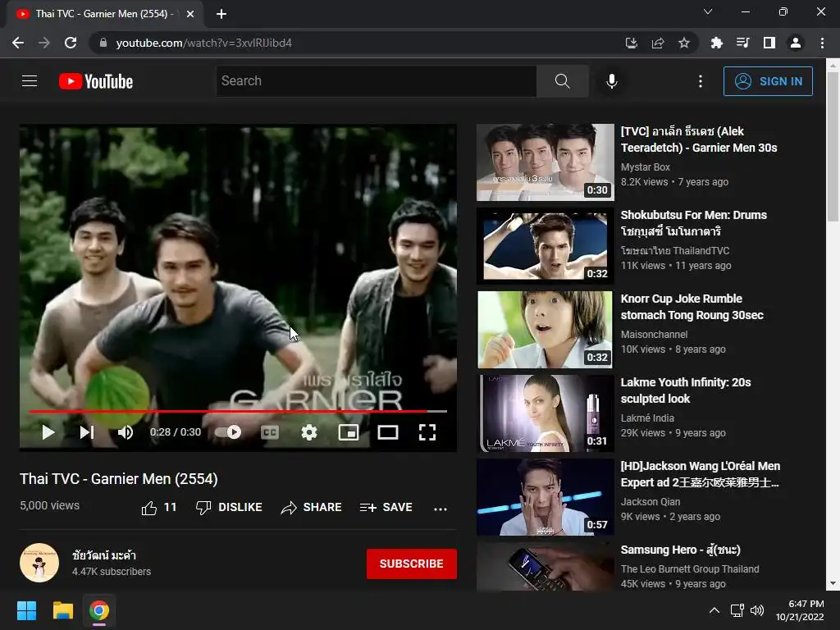Open a new browser tab
The width and height of the screenshot is (840, 630).
(x=221, y=14)
